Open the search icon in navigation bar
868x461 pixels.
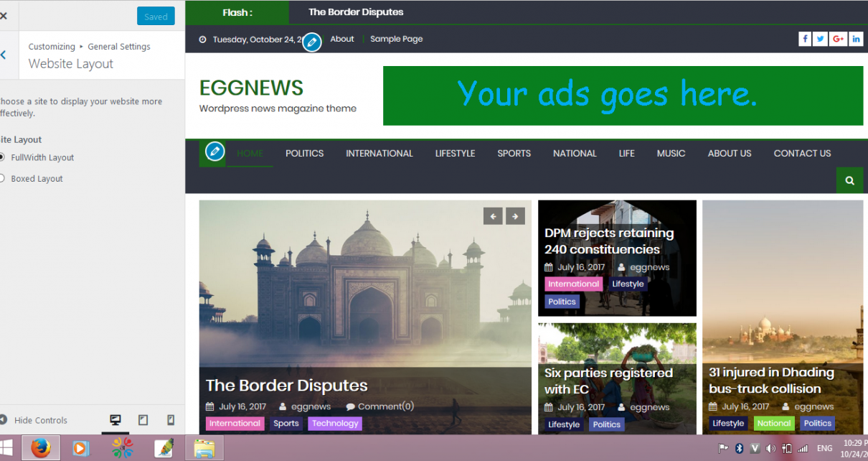pyautogui.click(x=849, y=180)
